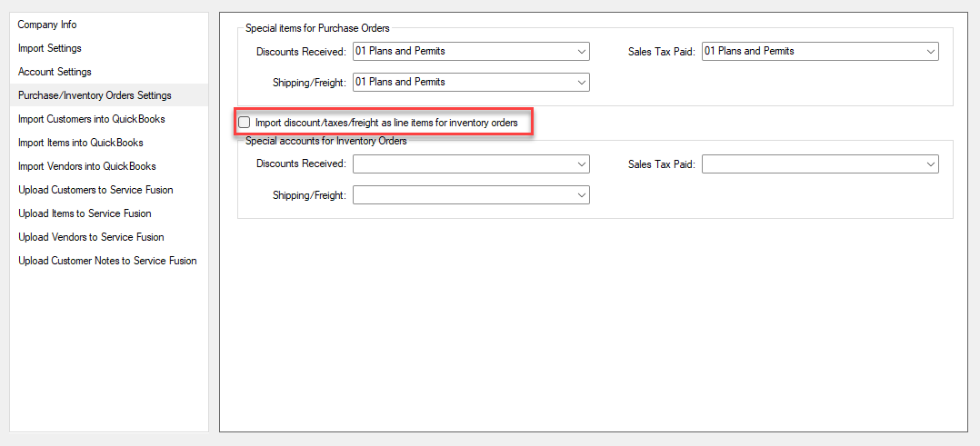
Task: Open Inventory Orders Sales Tax Paid dropdown
Action: 821,164
